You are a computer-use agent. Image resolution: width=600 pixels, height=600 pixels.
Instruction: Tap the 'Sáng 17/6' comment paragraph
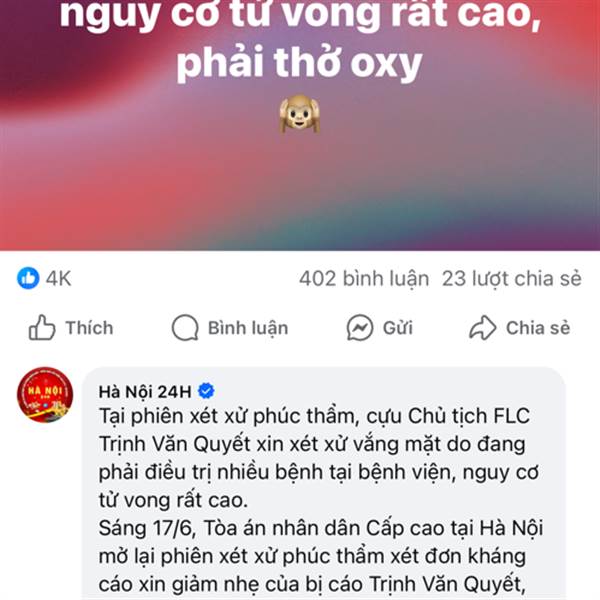321,556
